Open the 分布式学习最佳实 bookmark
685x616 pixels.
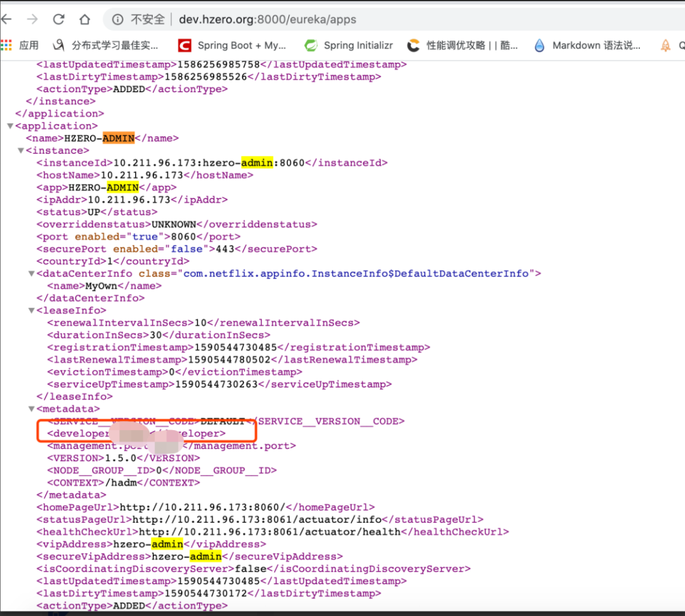click(105, 45)
